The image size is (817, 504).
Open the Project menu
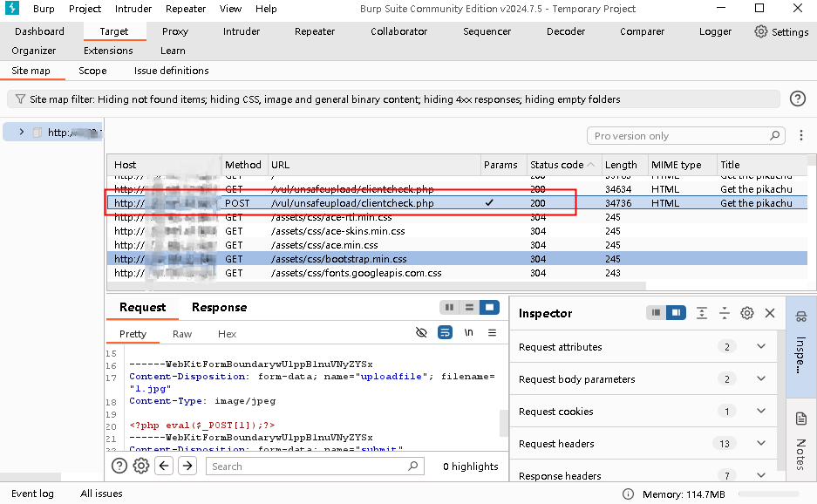coord(85,9)
